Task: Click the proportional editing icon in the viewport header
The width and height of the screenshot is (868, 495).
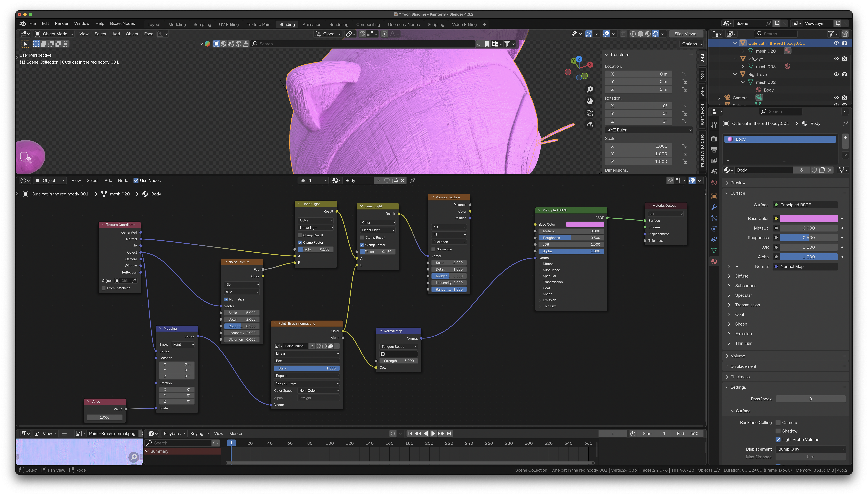Action: coord(384,34)
